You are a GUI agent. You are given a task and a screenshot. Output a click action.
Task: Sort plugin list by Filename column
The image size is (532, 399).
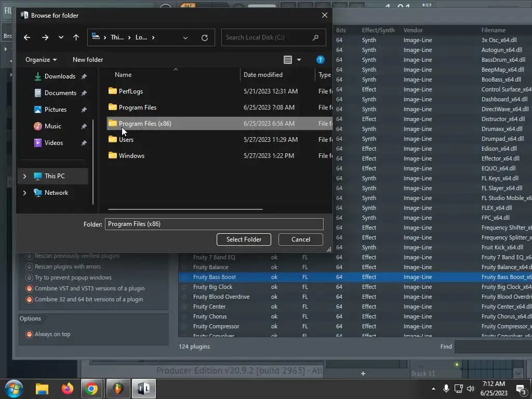point(494,30)
